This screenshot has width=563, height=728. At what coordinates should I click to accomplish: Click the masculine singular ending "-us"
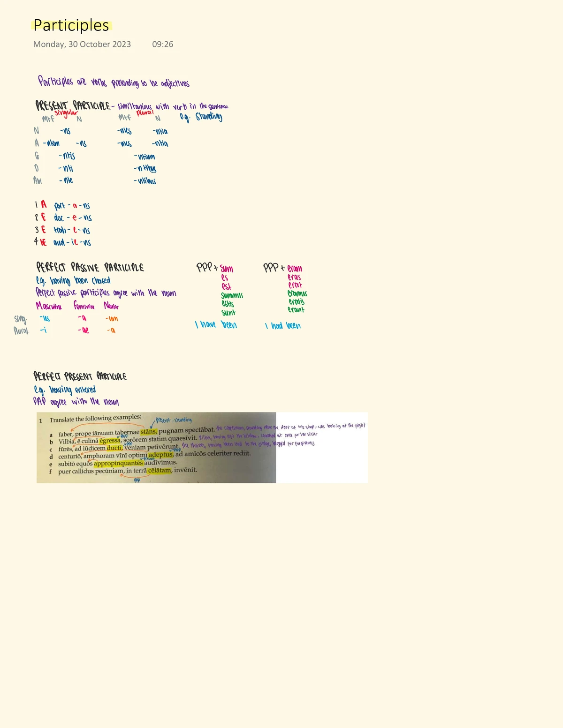(x=45, y=318)
